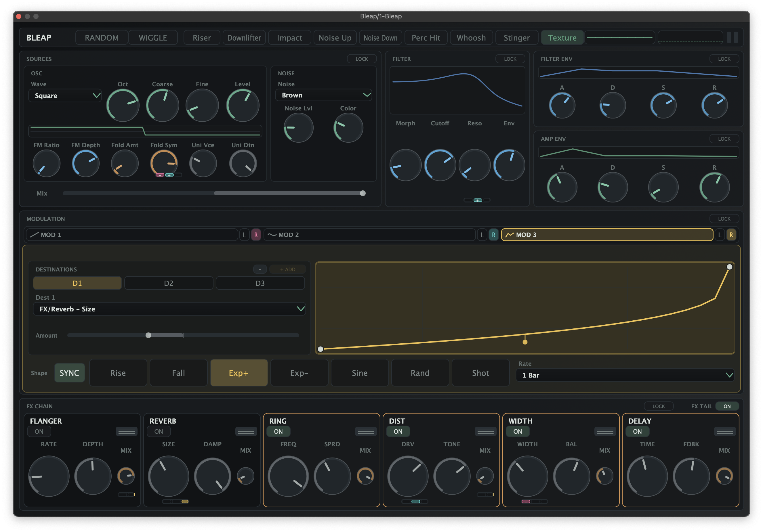The image size is (763, 532).
Task: Turn off the Ring ON switch
Action: pos(278,431)
